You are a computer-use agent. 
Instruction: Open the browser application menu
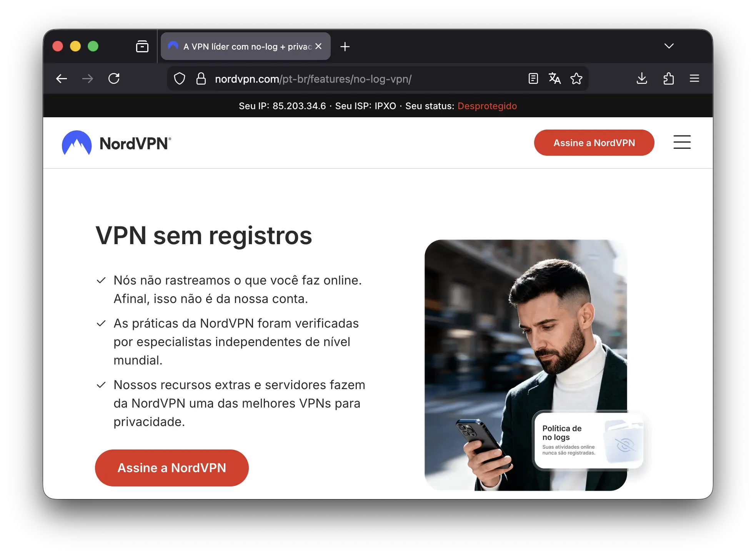pos(694,78)
